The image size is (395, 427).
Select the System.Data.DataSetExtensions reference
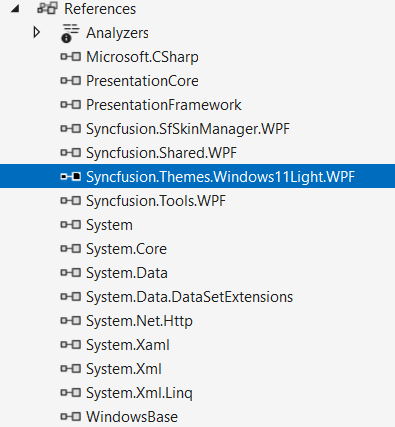tap(189, 297)
